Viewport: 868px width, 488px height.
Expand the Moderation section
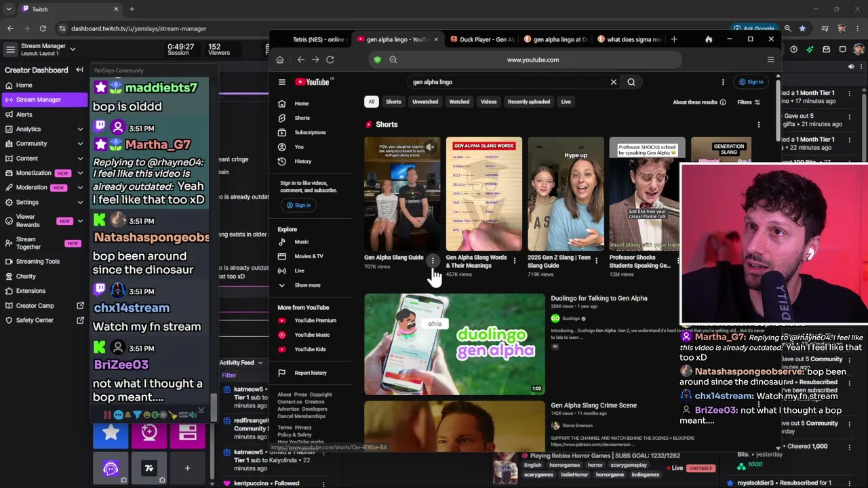[x=80, y=187]
